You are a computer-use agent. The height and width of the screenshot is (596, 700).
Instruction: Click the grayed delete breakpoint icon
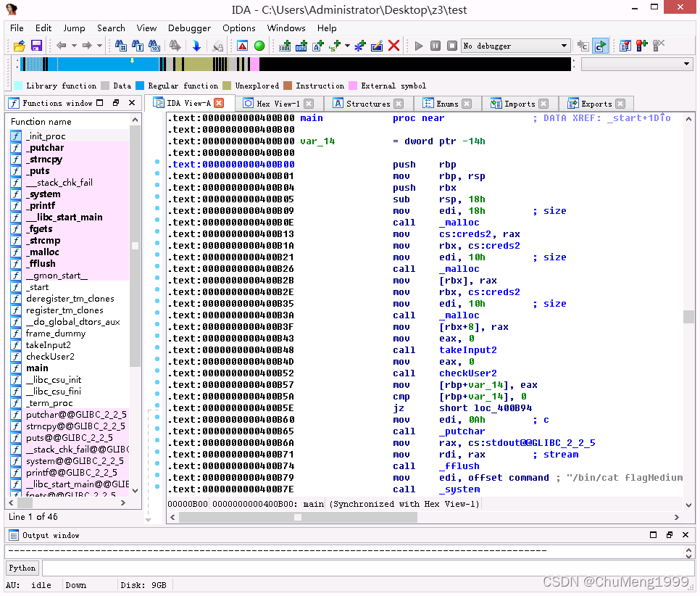[659, 46]
